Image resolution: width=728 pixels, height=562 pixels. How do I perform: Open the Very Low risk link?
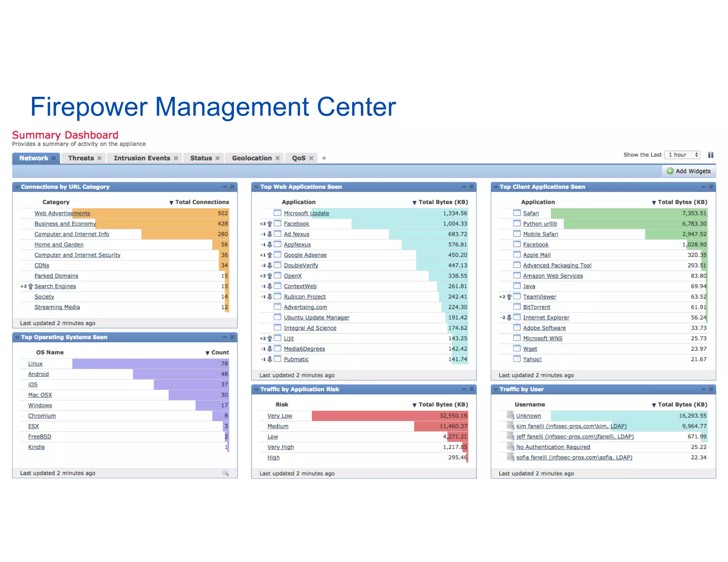click(280, 416)
